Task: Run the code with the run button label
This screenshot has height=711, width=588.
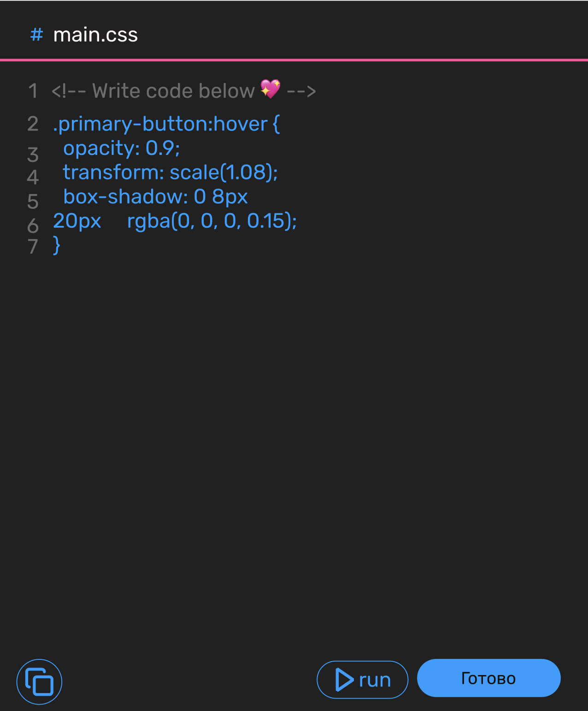Action: 375,680
